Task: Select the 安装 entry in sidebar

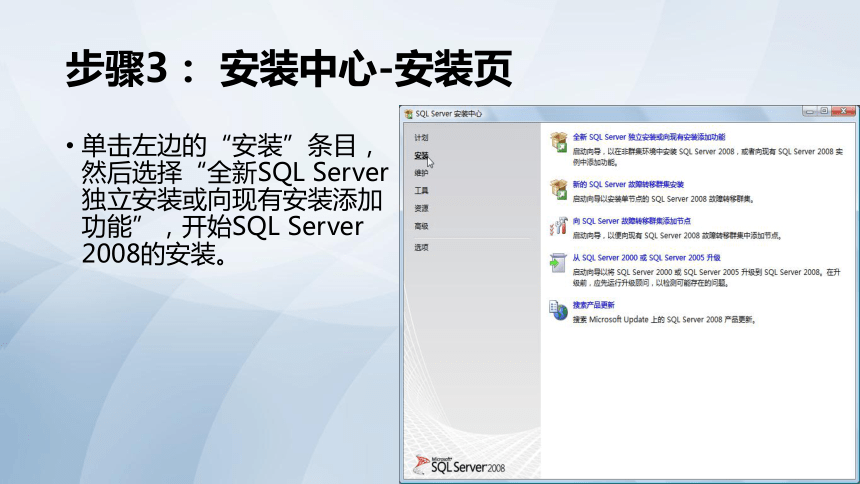Action: [x=421, y=155]
